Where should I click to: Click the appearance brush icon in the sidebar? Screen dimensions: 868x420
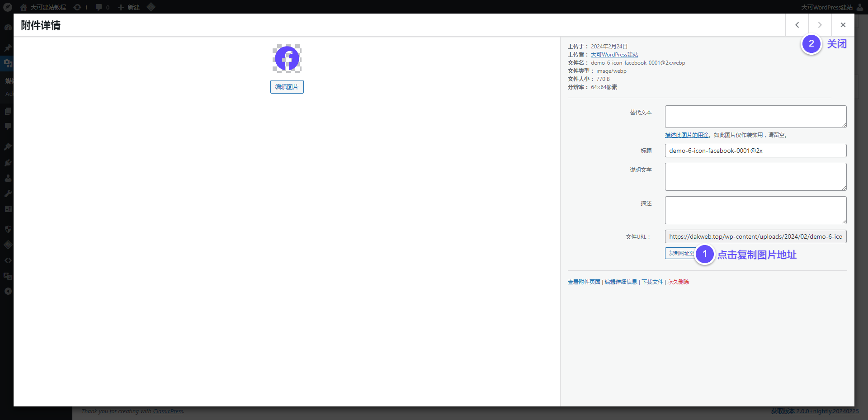click(8, 146)
